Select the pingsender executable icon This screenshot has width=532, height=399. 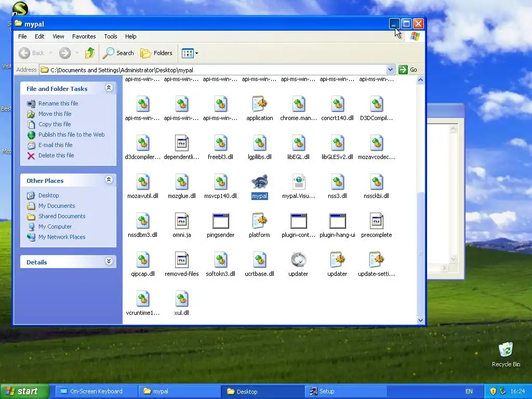click(220, 221)
